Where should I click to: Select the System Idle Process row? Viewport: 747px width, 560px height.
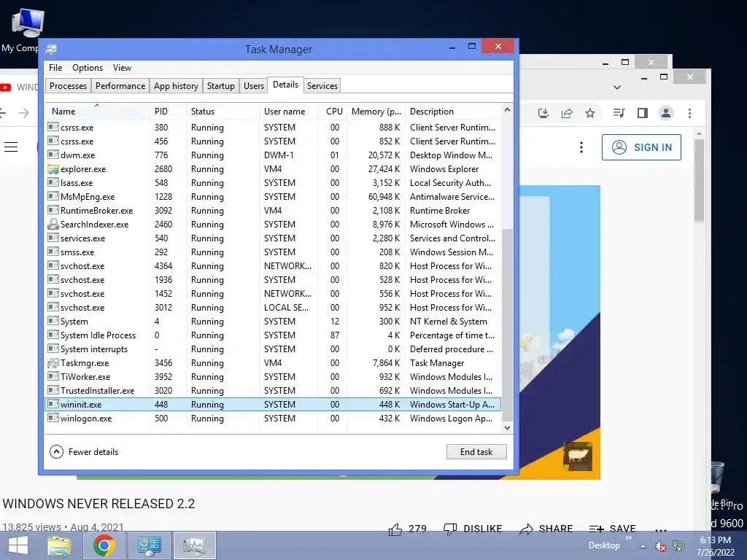point(273,335)
